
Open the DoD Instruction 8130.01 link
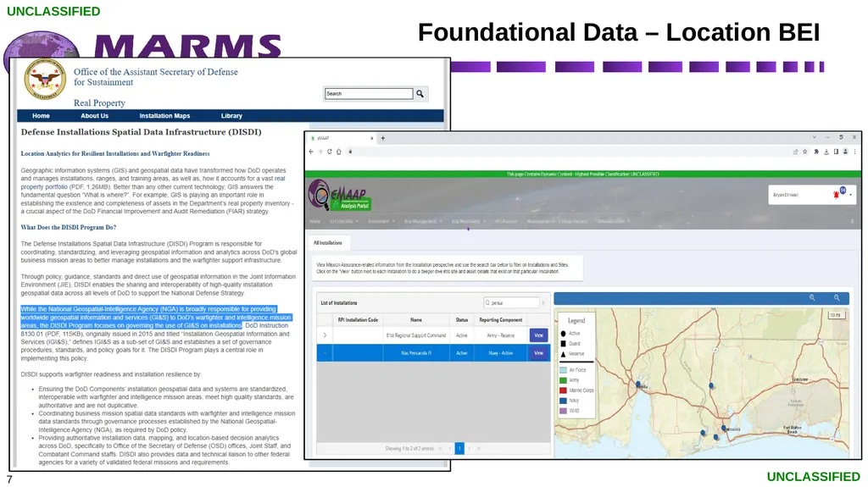point(154,329)
